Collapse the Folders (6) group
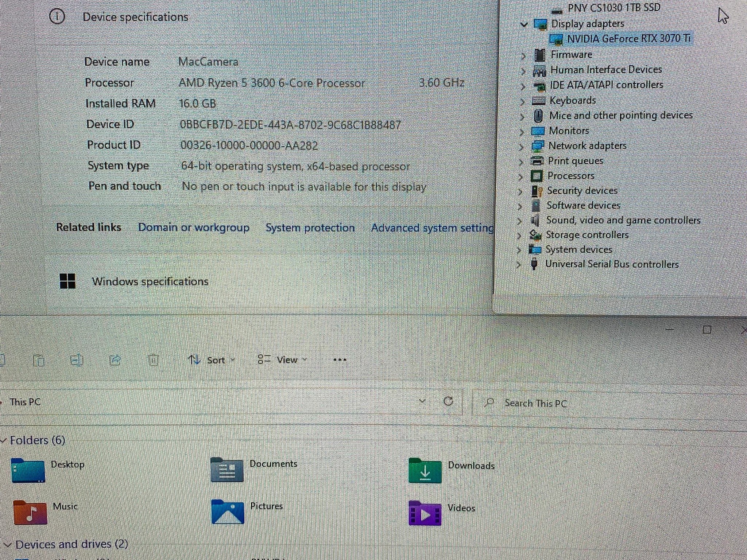 (x=4, y=441)
